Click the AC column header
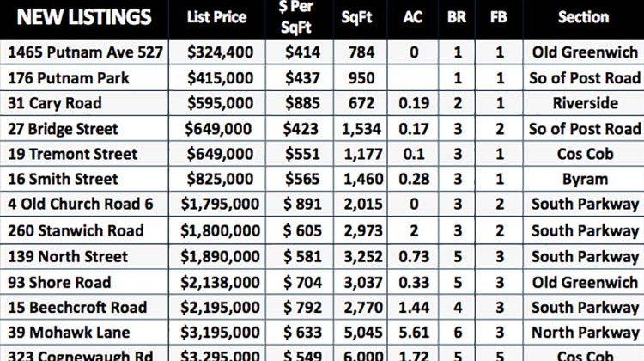 [413, 17]
